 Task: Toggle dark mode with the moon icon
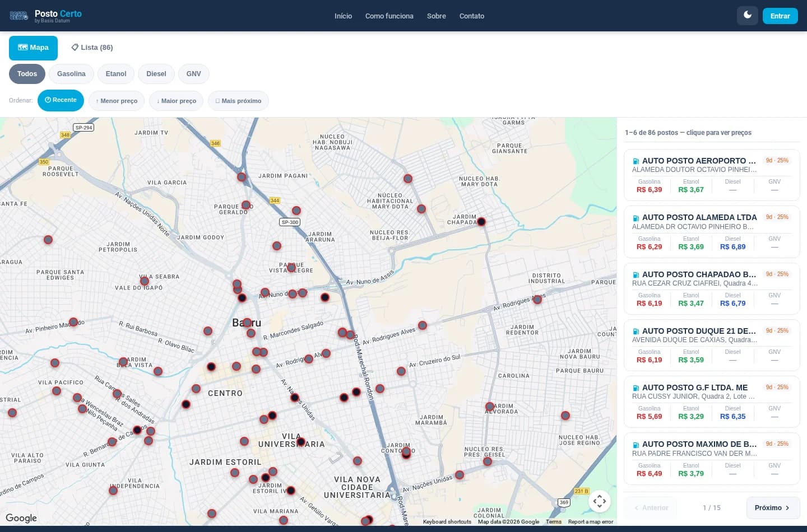click(x=748, y=16)
